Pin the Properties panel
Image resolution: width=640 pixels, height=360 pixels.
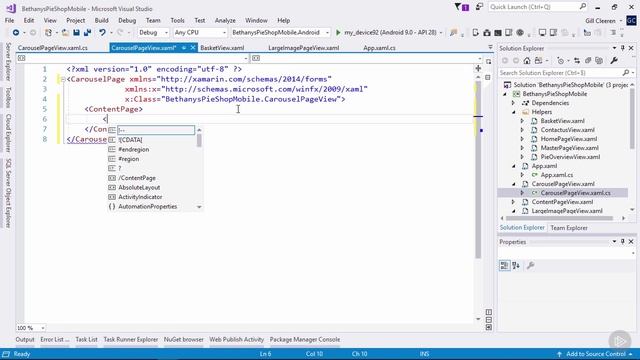click(623, 242)
